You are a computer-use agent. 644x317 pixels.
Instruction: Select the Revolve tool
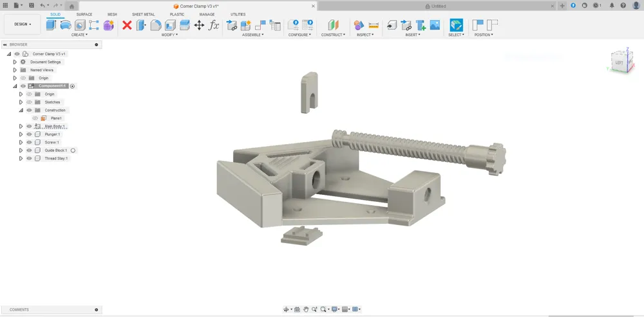click(x=66, y=25)
